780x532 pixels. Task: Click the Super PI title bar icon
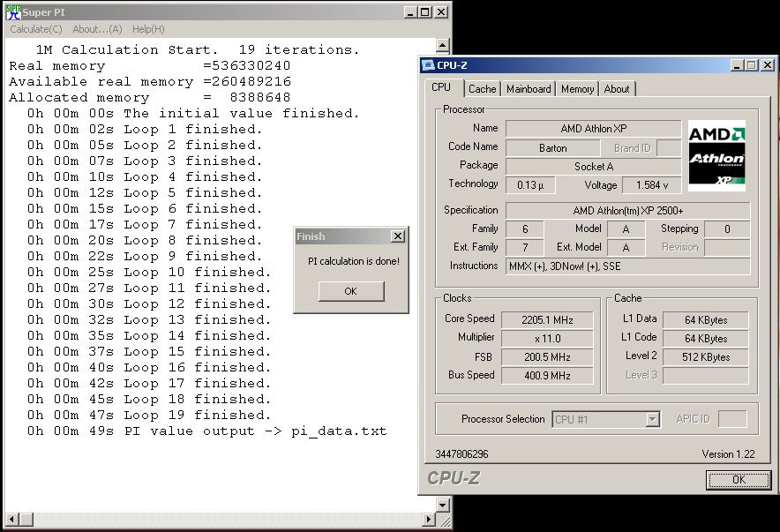(x=13, y=12)
